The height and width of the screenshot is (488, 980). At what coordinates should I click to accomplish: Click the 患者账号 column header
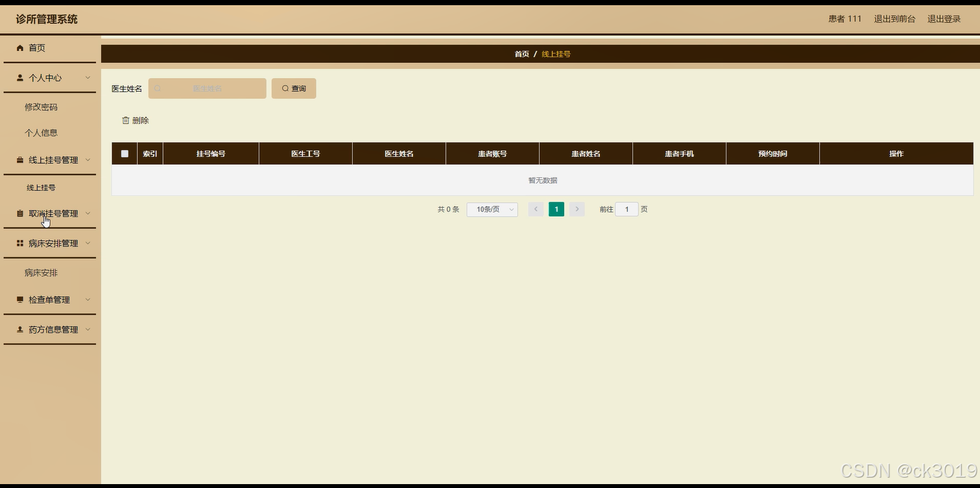492,154
